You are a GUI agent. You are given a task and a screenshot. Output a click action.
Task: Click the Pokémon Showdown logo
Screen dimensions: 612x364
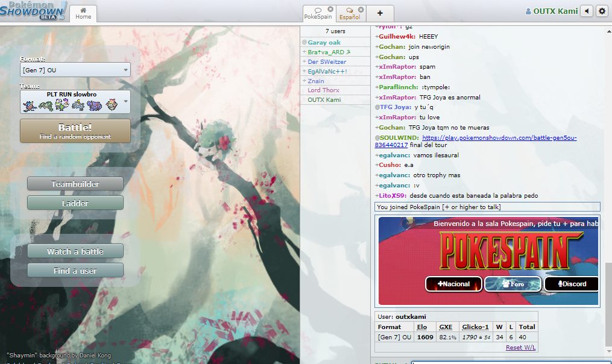(33, 10)
